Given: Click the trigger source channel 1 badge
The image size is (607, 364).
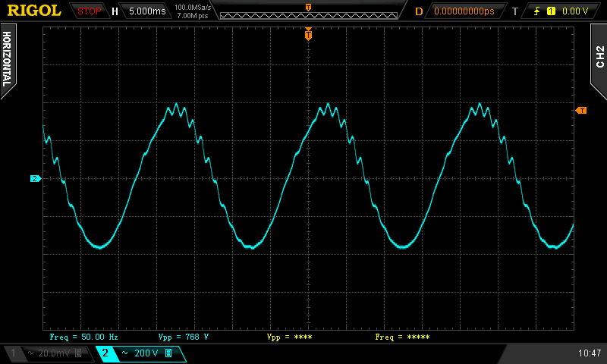Looking at the screenshot, I should click(551, 11).
